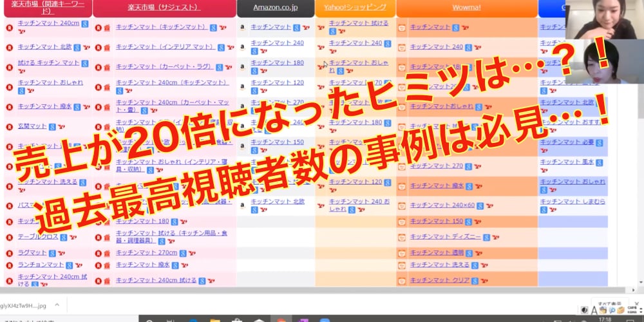Viewport: 644px width, 322px height.
Task: Click Google icon beside Wowma キッチンマット 洗える
Action: [474, 265]
